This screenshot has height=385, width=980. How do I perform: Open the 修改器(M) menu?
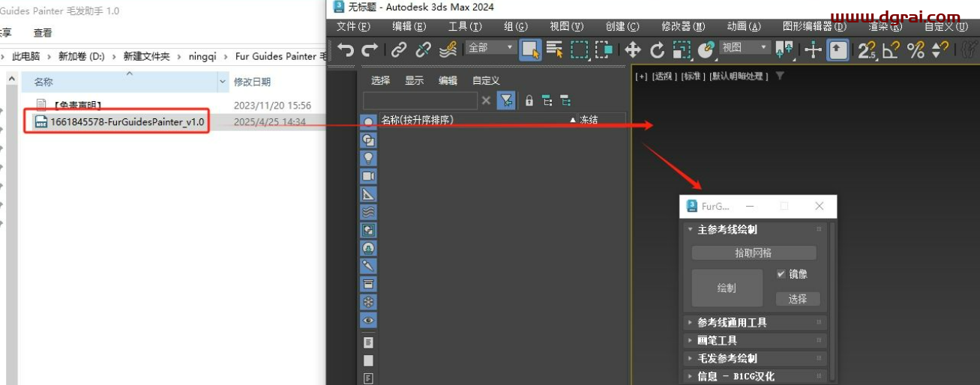click(x=683, y=26)
